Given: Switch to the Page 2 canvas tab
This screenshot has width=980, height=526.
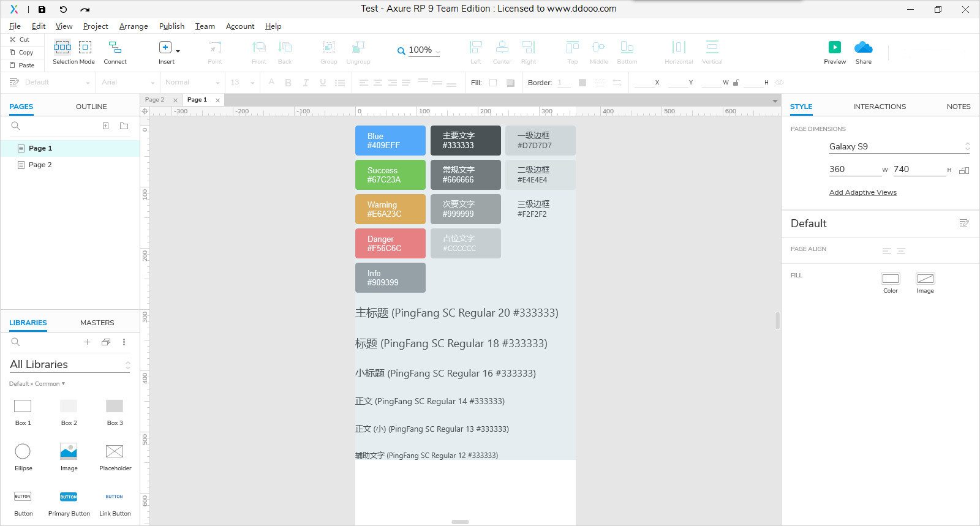Looking at the screenshot, I should tap(154, 100).
